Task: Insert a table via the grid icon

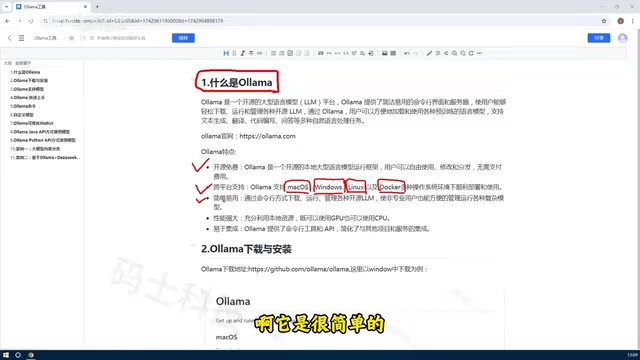Action: point(393,53)
